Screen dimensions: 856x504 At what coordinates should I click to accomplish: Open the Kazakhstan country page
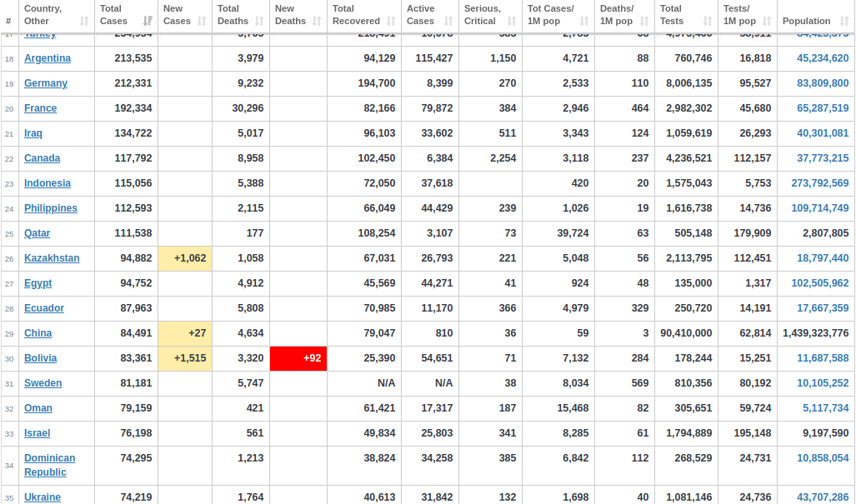pyautogui.click(x=52, y=258)
